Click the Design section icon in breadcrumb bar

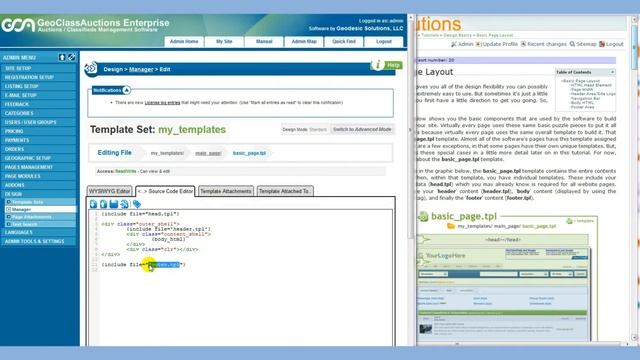pyautogui.click(x=91, y=68)
